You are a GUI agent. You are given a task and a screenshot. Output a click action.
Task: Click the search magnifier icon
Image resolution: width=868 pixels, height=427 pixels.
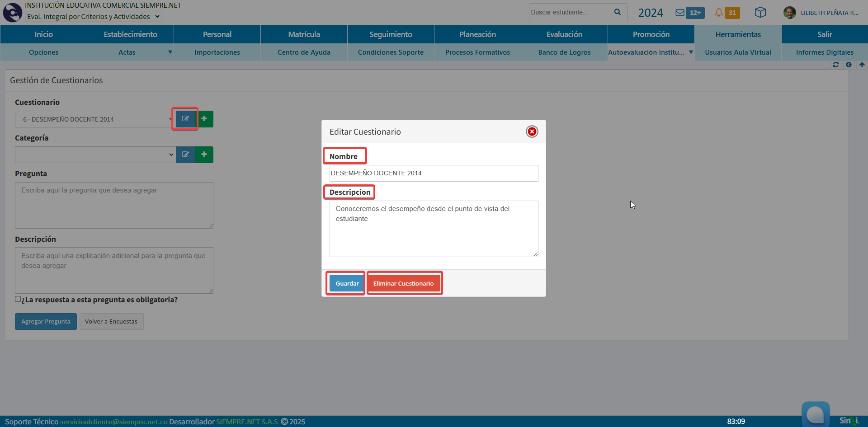pyautogui.click(x=618, y=12)
